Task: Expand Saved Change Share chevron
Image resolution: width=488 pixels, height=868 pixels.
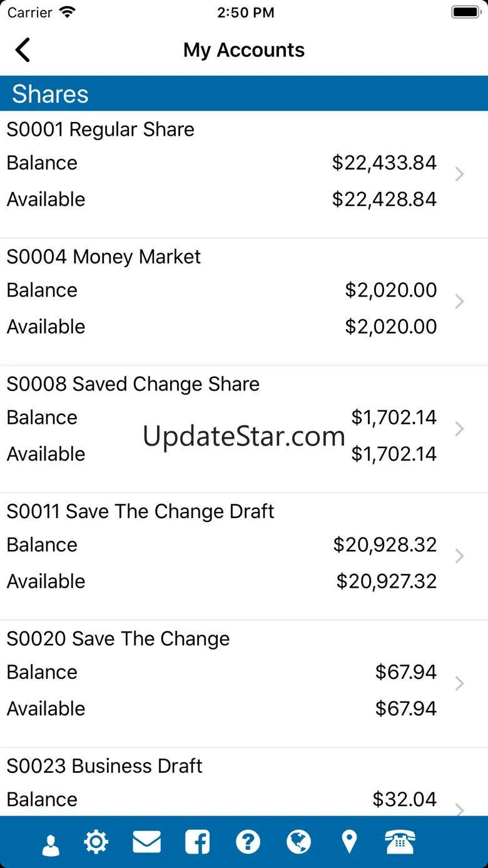Action: 459,429
